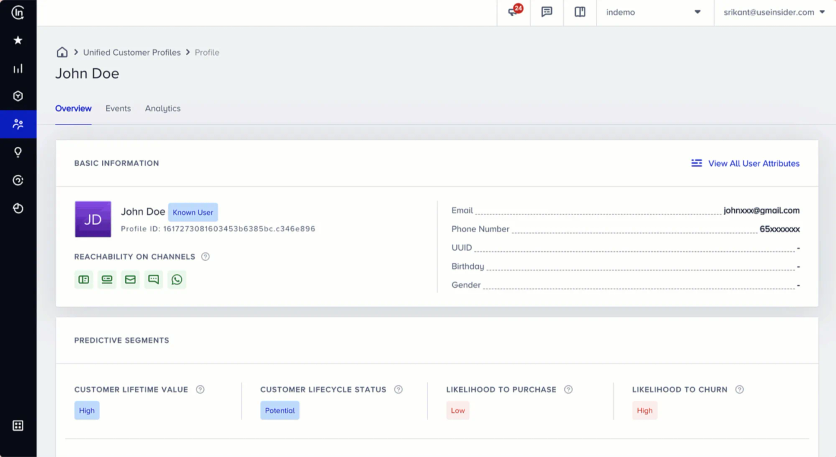The width and height of the screenshot is (836, 457).
Task: Show help for Likelihood to Churn
Action: (x=739, y=389)
